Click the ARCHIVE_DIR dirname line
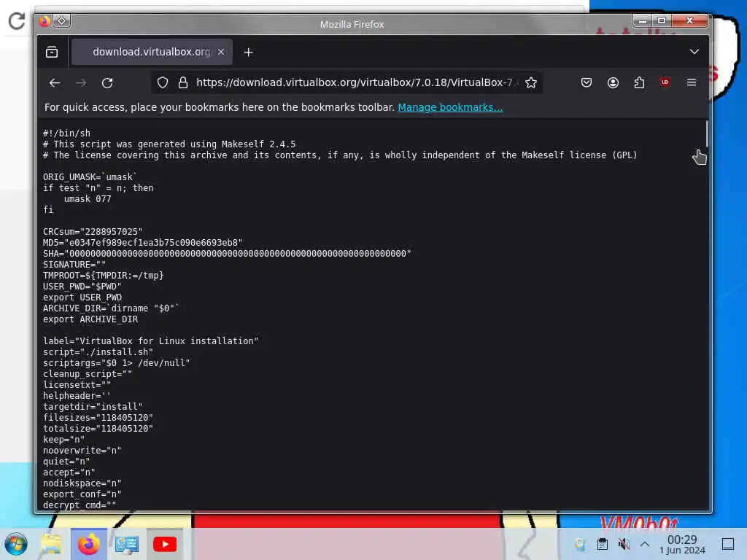The image size is (747, 560). (111, 308)
